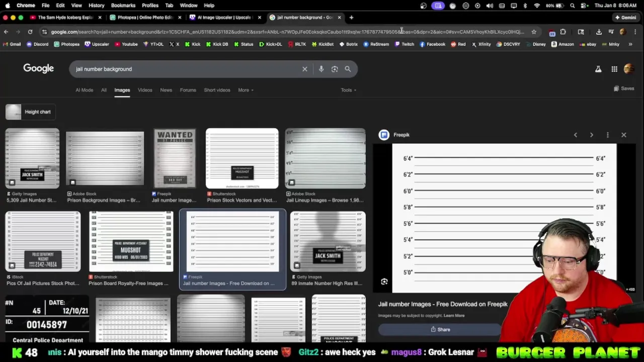Open Facebook bookmark
The image size is (644, 362).
(x=432, y=44)
